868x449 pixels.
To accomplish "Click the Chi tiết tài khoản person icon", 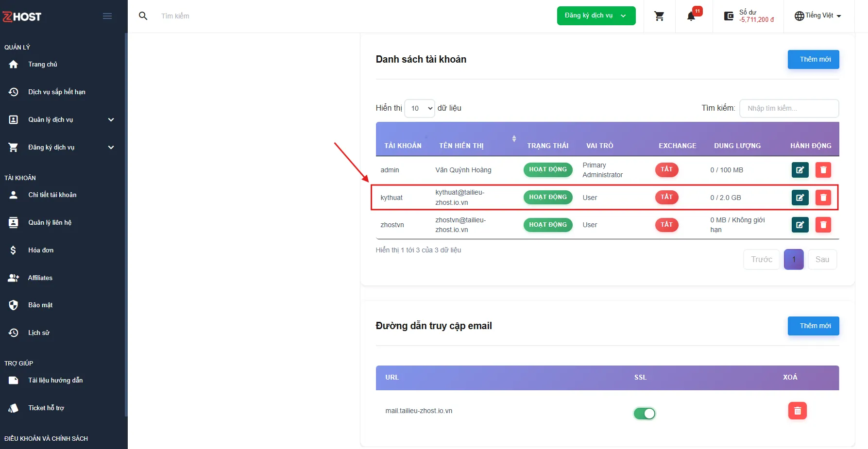I will pos(14,195).
